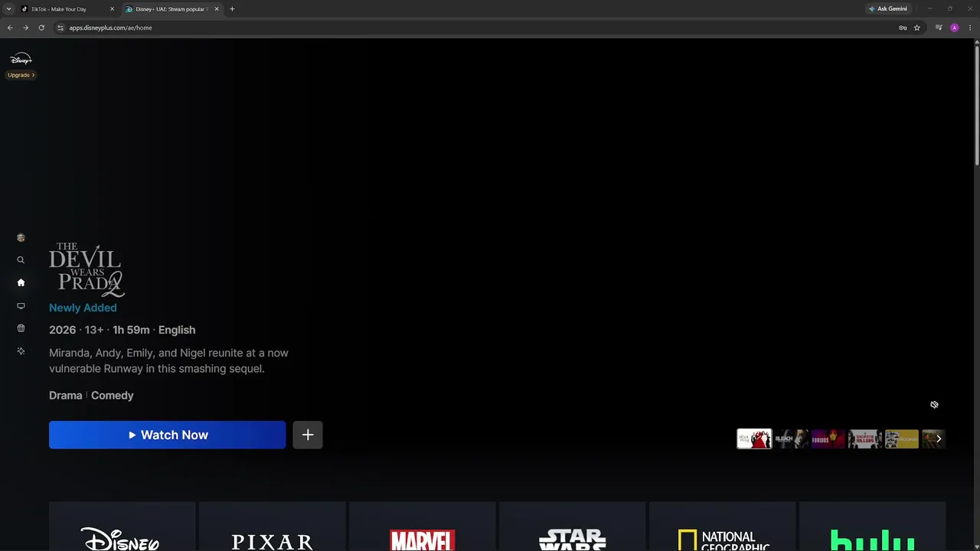Image resolution: width=980 pixels, height=551 pixels.
Task: Close the Disney+ UAE tab
Action: (x=217, y=9)
